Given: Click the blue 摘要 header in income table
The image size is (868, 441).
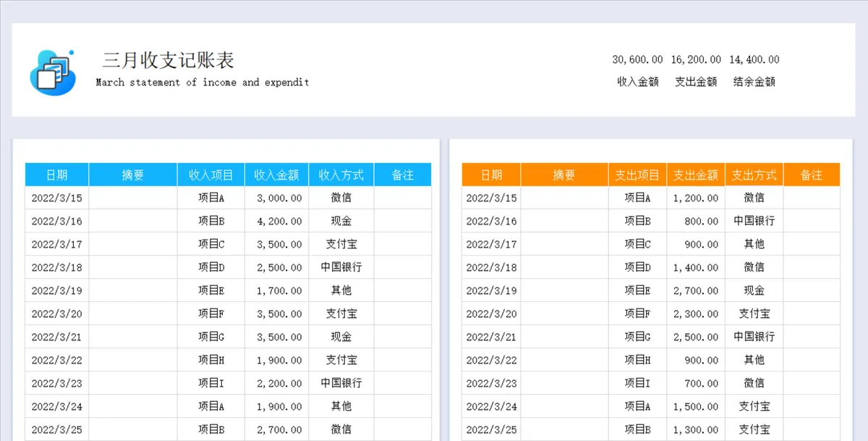Looking at the screenshot, I should (x=133, y=175).
